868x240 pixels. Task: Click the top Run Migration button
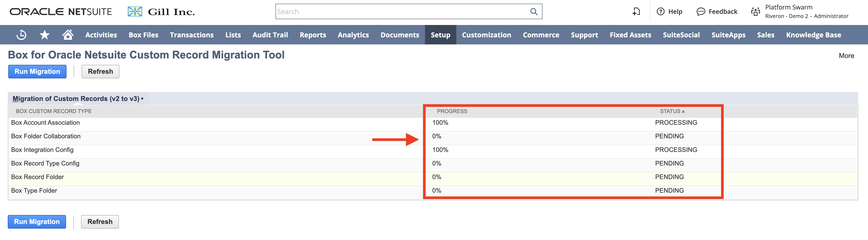point(37,71)
